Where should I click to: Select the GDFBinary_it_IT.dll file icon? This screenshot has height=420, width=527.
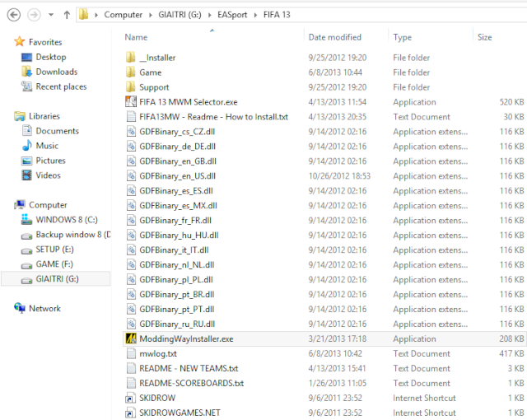point(131,250)
